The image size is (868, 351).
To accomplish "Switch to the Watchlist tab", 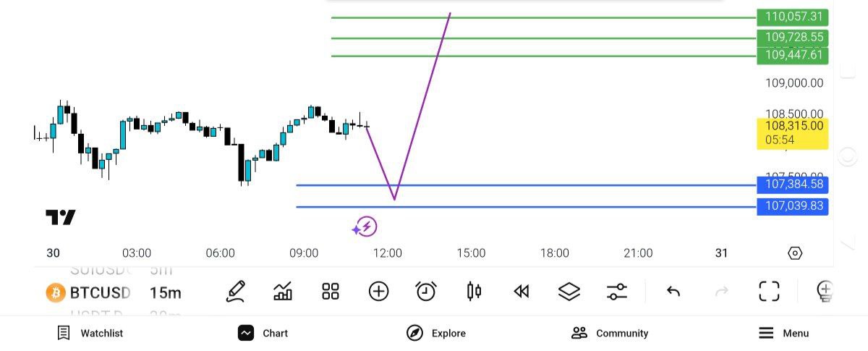I will click(90, 333).
